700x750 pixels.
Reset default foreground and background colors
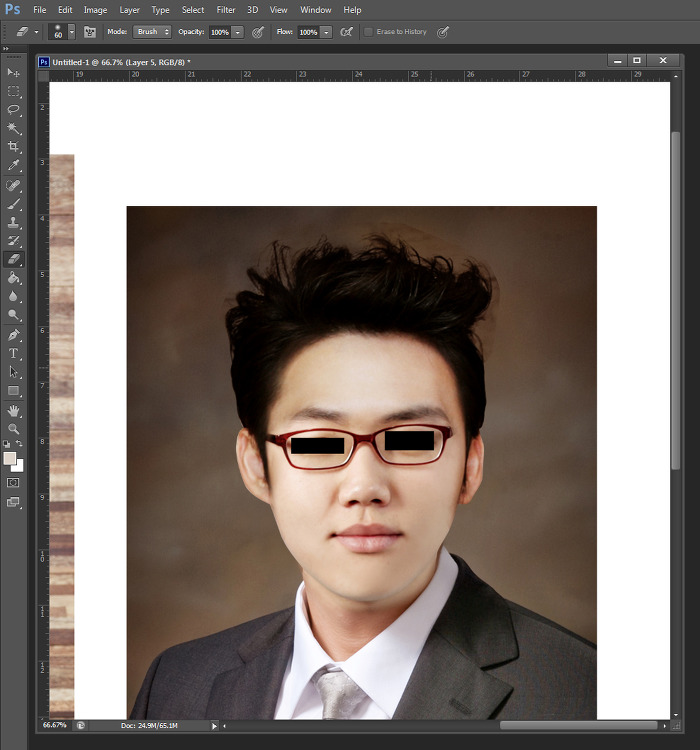(x=7, y=444)
